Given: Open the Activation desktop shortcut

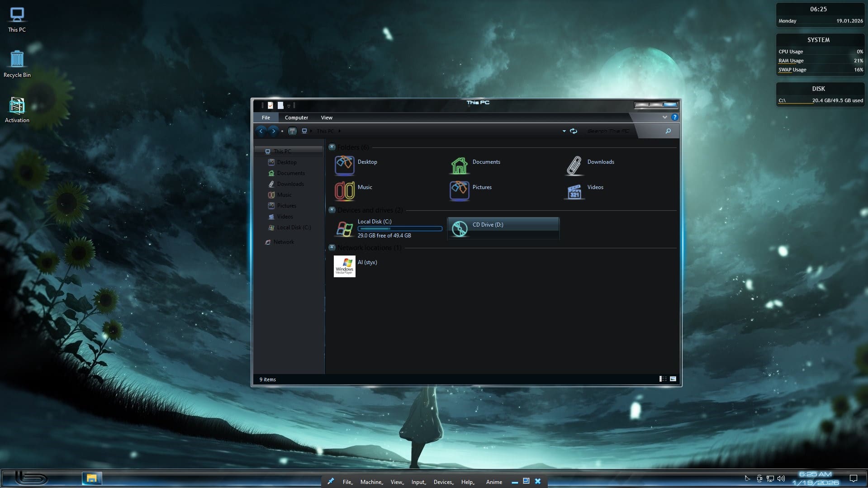Looking at the screenshot, I should (x=17, y=110).
